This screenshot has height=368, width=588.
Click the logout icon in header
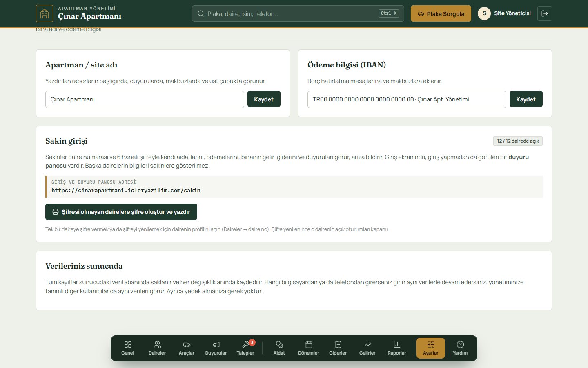[x=545, y=13]
